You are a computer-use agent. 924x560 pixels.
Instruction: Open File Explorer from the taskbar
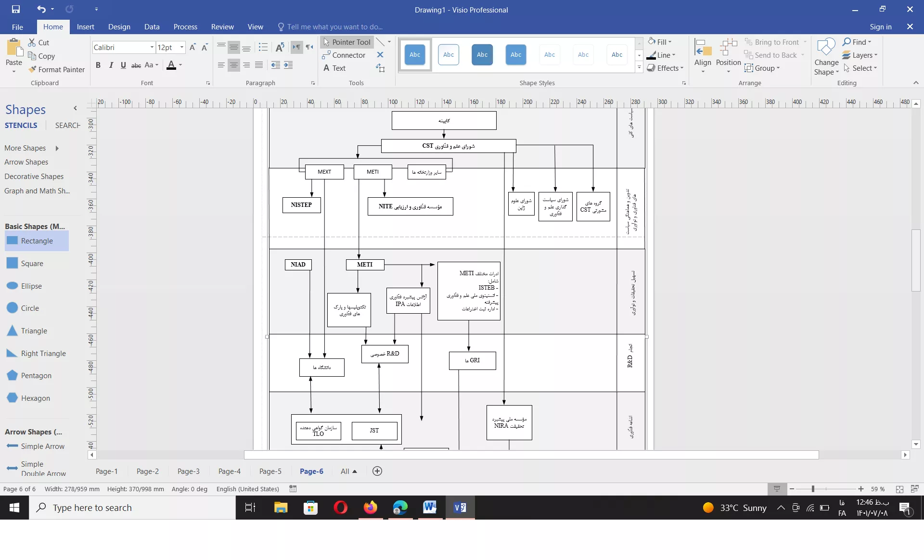[x=281, y=508]
